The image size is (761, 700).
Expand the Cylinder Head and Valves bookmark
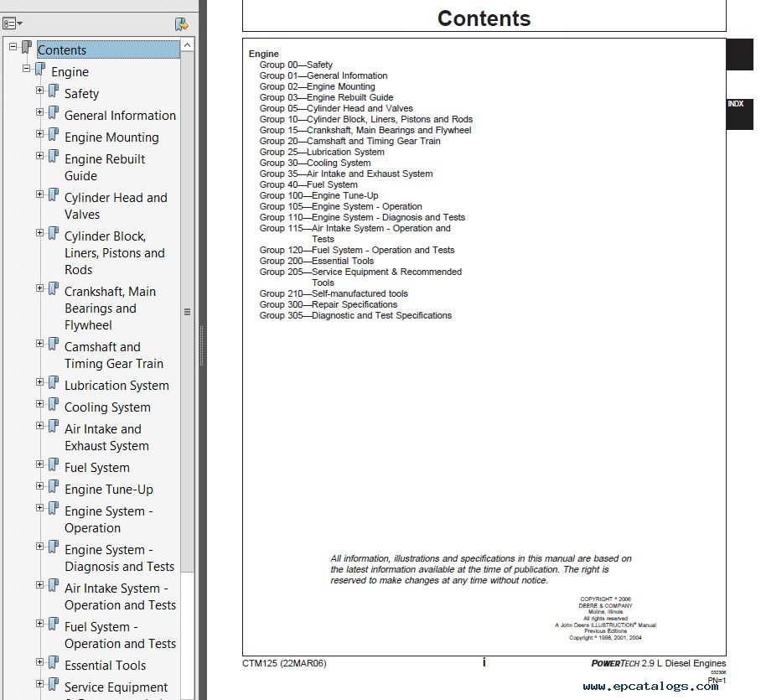pos(39,194)
